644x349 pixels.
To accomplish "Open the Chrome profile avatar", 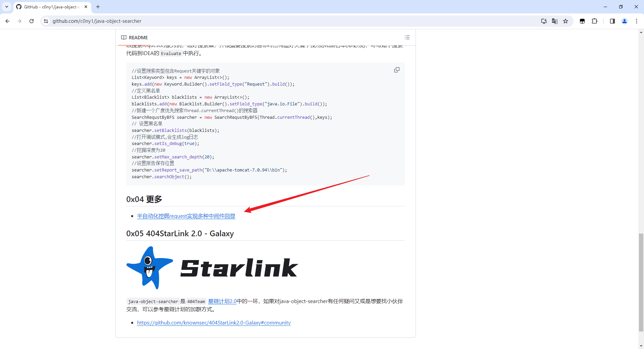I will pyautogui.click(x=624, y=21).
